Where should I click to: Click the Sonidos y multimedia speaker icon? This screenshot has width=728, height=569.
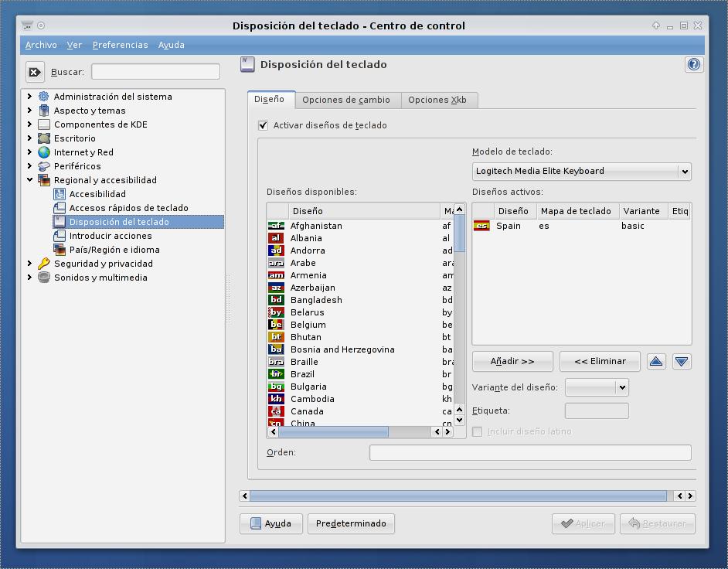(x=43, y=278)
